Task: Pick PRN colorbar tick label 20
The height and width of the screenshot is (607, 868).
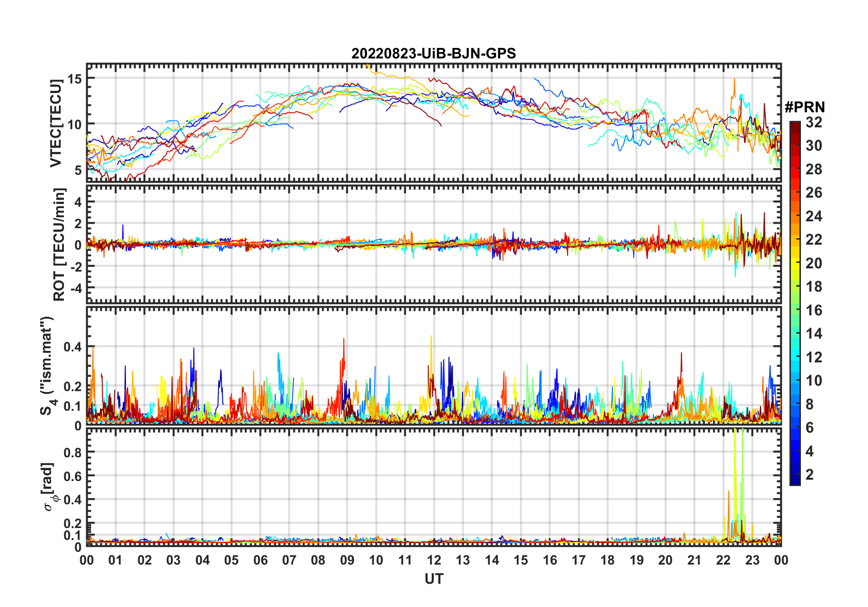Action: tap(814, 263)
